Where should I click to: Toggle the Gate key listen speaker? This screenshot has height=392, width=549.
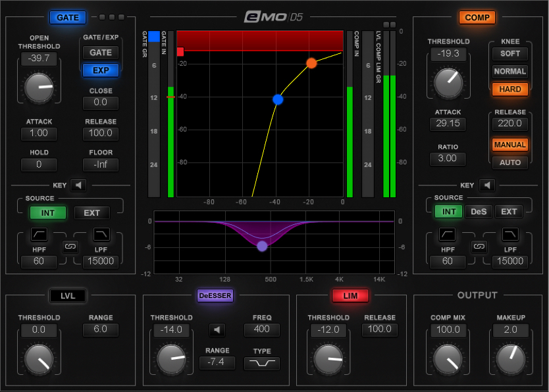pyautogui.click(x=78, y=185)
